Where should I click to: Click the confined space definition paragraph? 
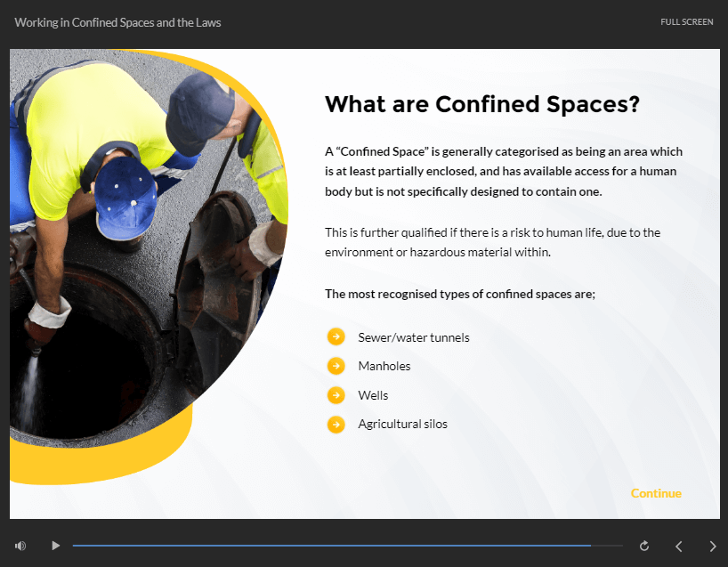[504, 171]
